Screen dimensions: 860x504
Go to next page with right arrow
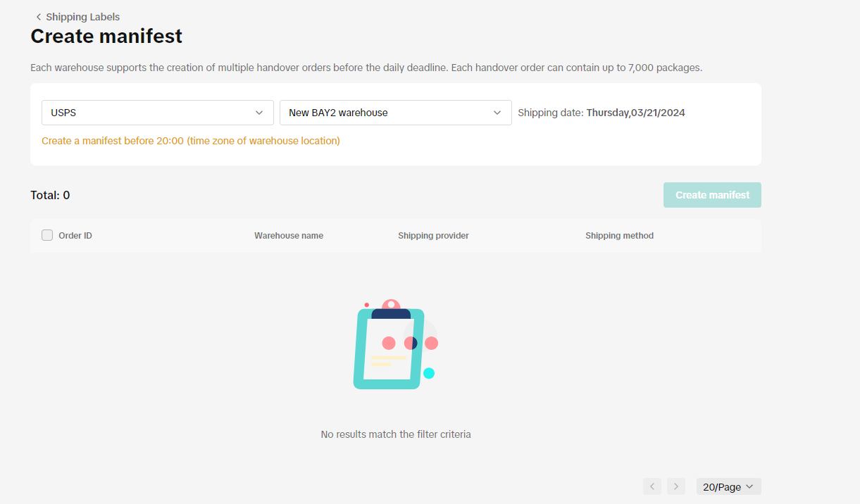(676, 486)
